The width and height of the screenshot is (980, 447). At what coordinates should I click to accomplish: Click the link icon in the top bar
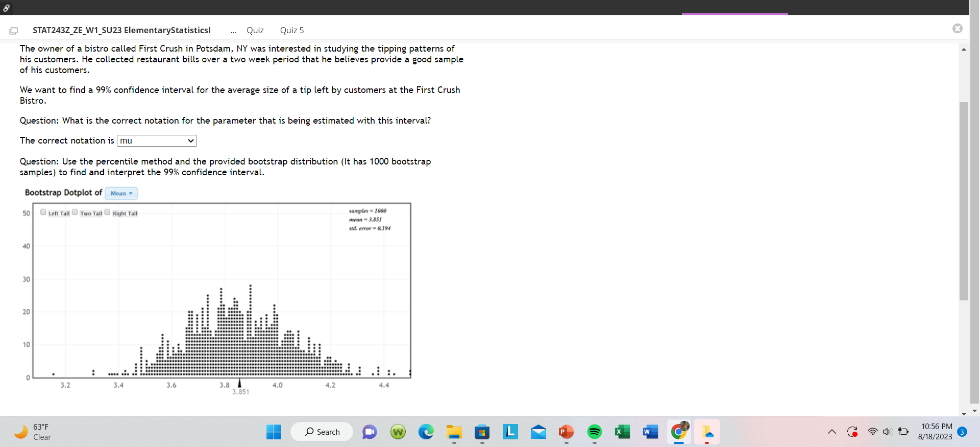point(7,8)
